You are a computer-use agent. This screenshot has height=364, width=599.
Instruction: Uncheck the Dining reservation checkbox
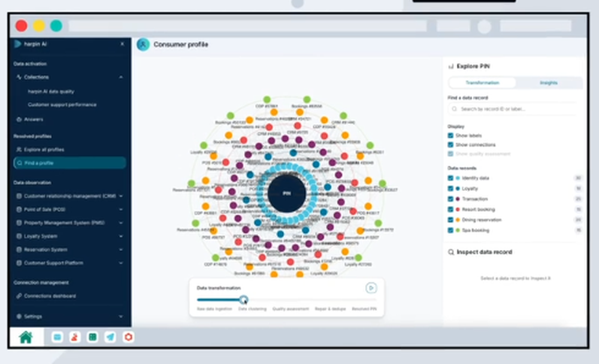[450, 220]
